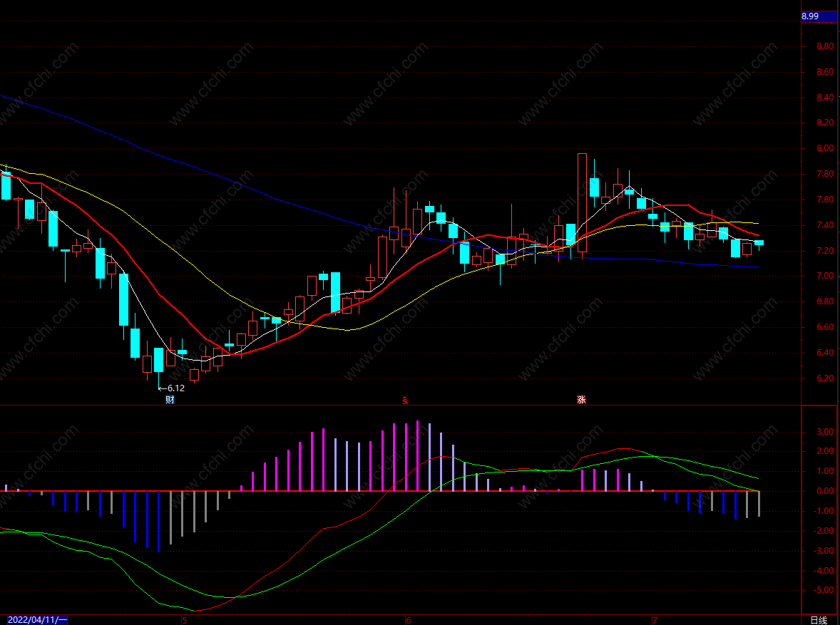This screenshot has height=625, width=840.
Task: Click the red S marker below chart
Action: tap(405, 400)
